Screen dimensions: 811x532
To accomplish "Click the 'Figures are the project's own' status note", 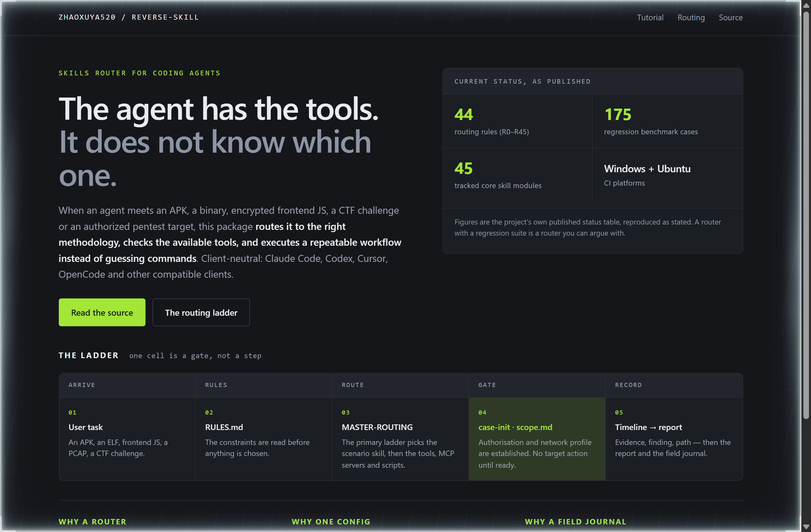I will tap(587, 227).
